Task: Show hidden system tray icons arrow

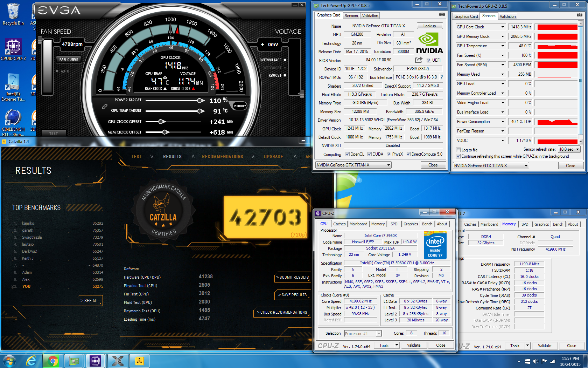Action: click(x=519, y=361)
